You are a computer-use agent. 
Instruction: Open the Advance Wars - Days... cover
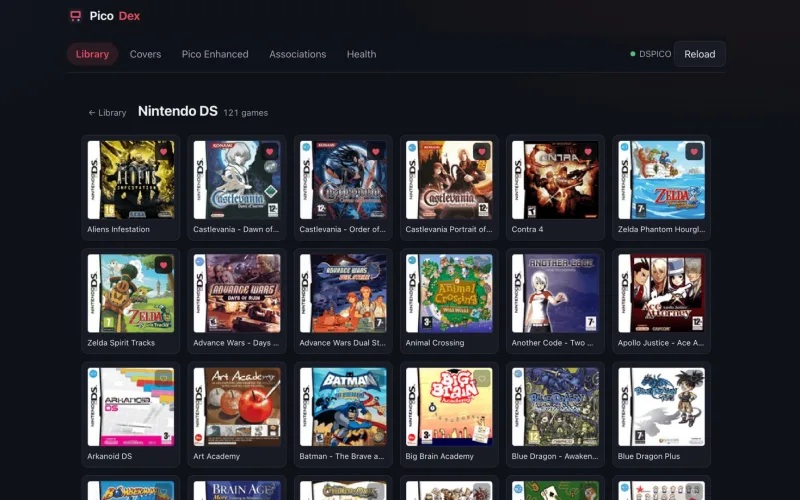[237, 293]
